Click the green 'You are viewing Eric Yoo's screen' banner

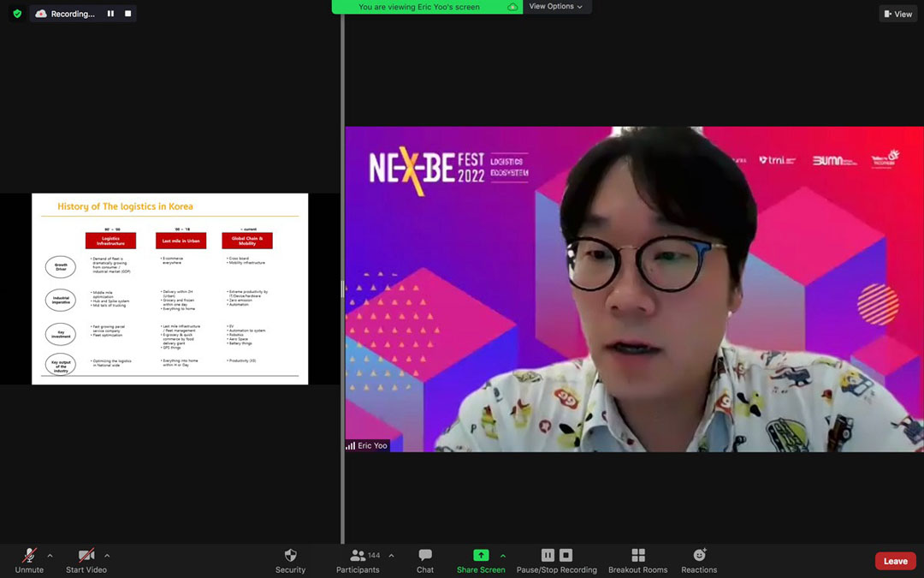427,7
